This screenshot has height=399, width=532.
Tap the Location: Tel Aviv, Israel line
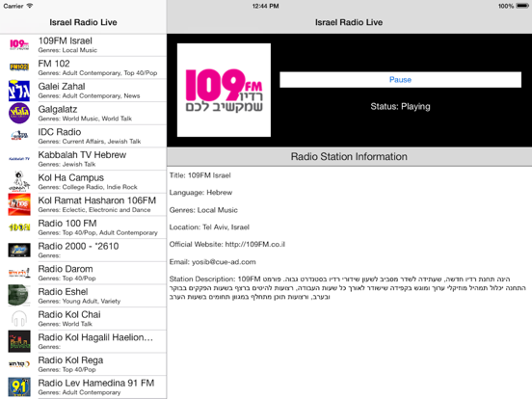pos(209,227)
